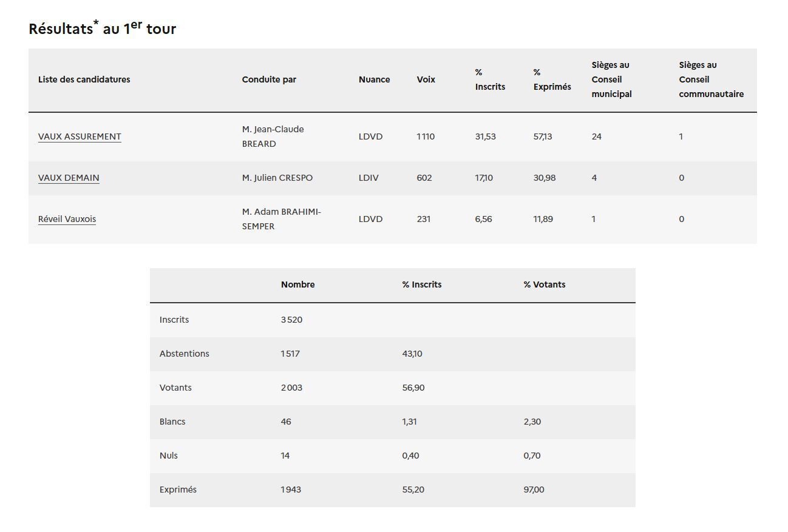Image resolution: width=788 pixels, height=532 pixels.
Task: Click the Conduite par column header
Action: [x=269, y=79]
